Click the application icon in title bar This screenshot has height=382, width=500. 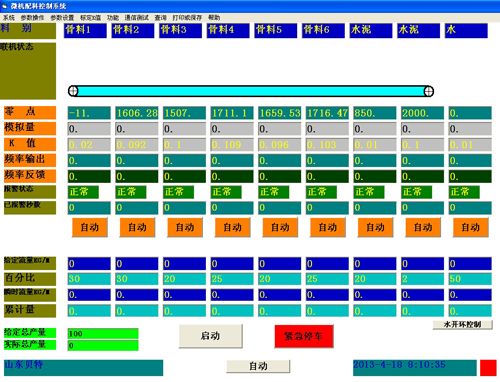(x=5, y=6)
